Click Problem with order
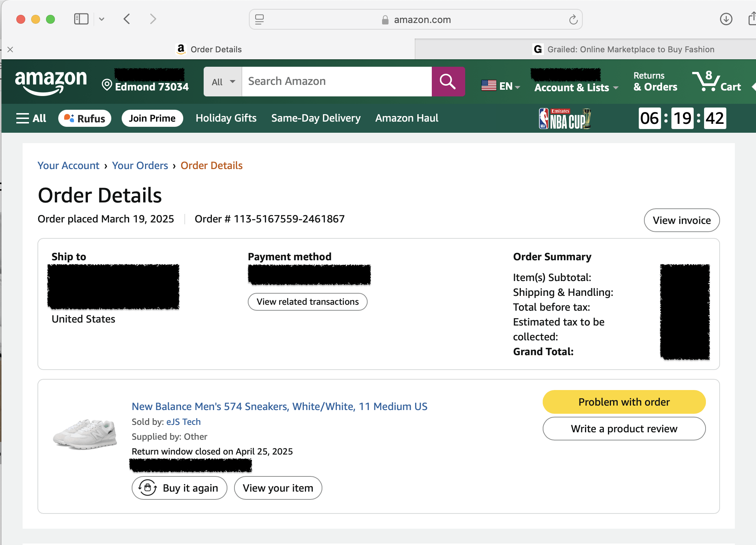Screen dimensions: 756x545 624,402
